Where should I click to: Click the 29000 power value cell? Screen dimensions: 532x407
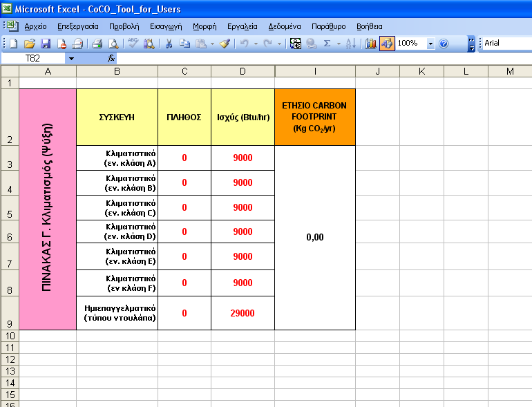tap(243, 313)
